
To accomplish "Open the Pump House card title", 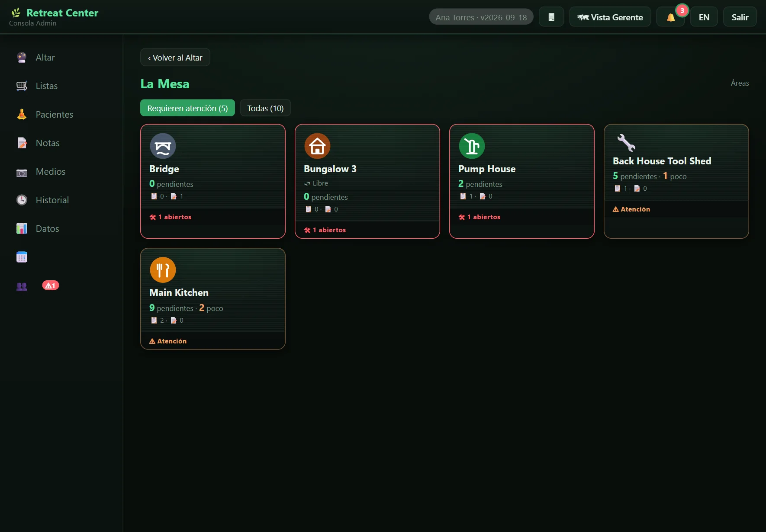I will click(x=487, y=169).
